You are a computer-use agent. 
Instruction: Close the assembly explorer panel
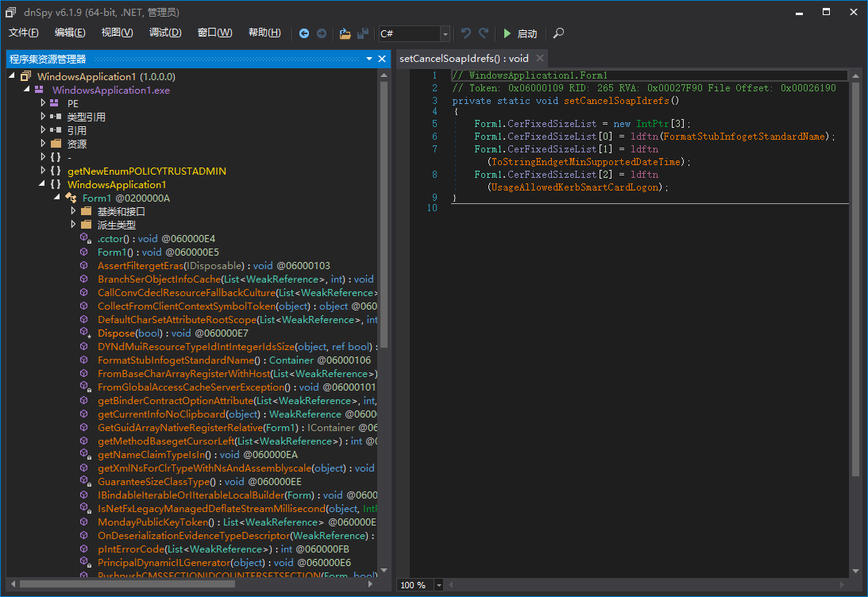point(383,59)
